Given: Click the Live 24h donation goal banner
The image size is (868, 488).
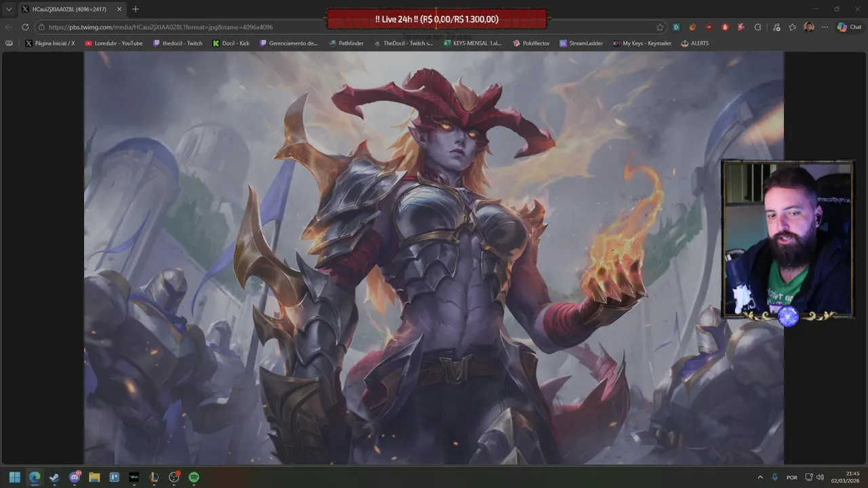Looking at the screenshot, I should [x=437, y=19].
